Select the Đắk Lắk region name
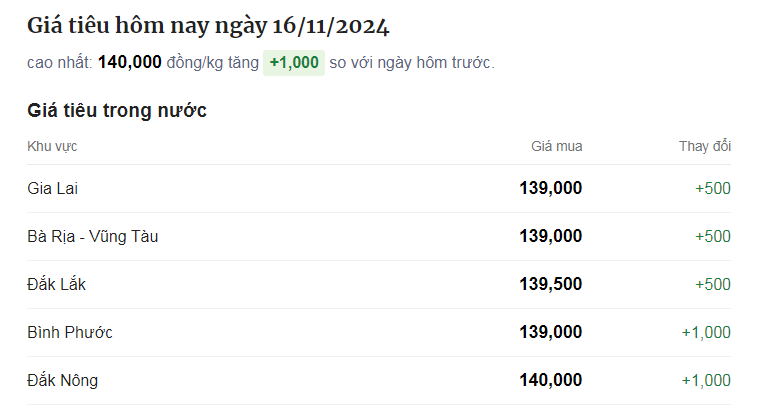 click(x=57, y=284)
